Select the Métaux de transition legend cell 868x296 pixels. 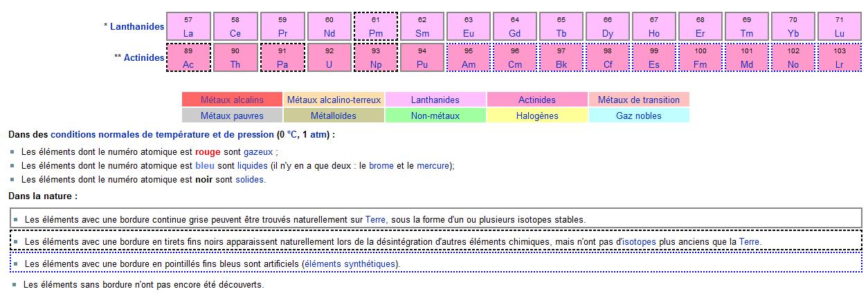[639, 100]
